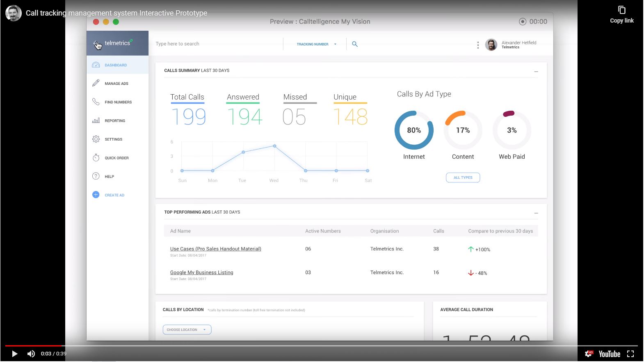This screenshot has width=644, height=362.
Task: Open the Tracking Number dropdown
Action: [x=316, y=44]
